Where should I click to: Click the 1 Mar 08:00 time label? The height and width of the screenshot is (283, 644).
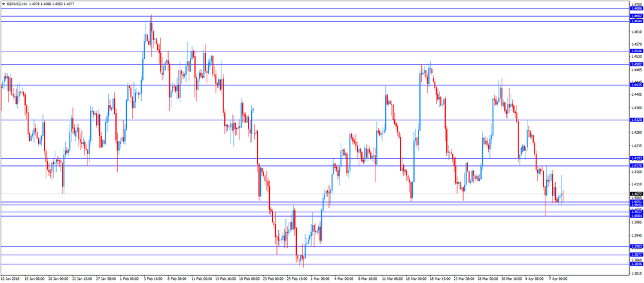(x=320, y=279)
